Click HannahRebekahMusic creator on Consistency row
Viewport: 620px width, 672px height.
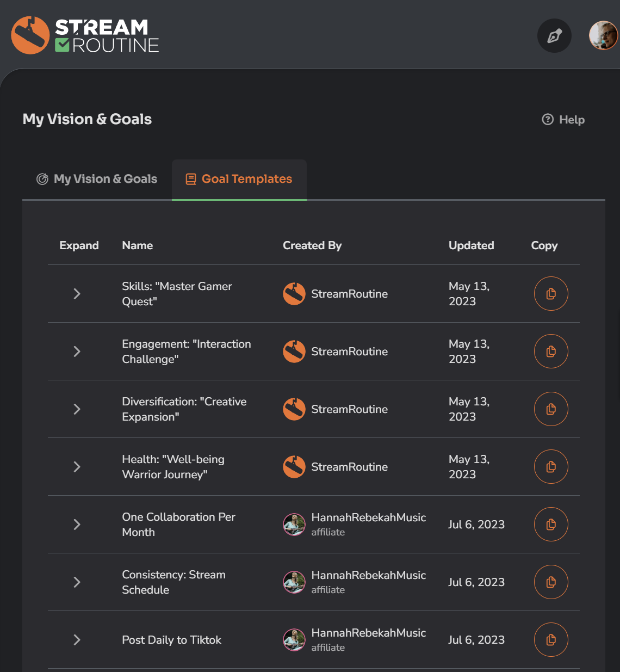click(x=368, y=576)
